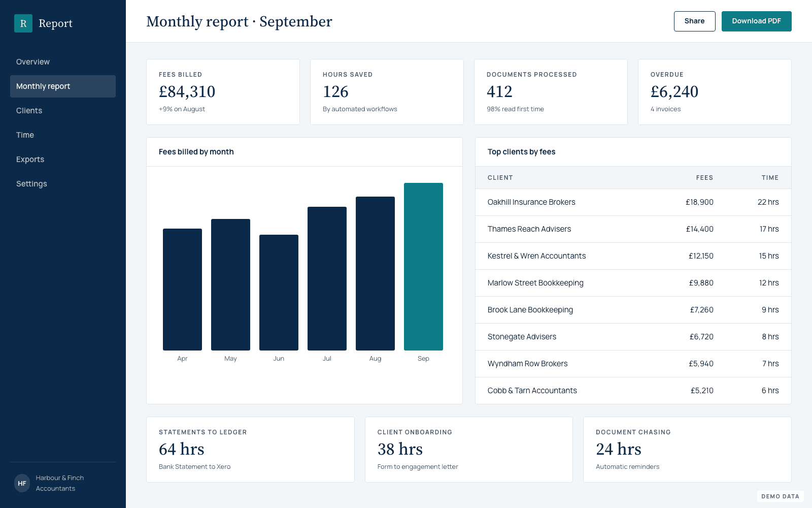812x508 pixels.
Task: Click the June chart bar
Action: [279, 293]
